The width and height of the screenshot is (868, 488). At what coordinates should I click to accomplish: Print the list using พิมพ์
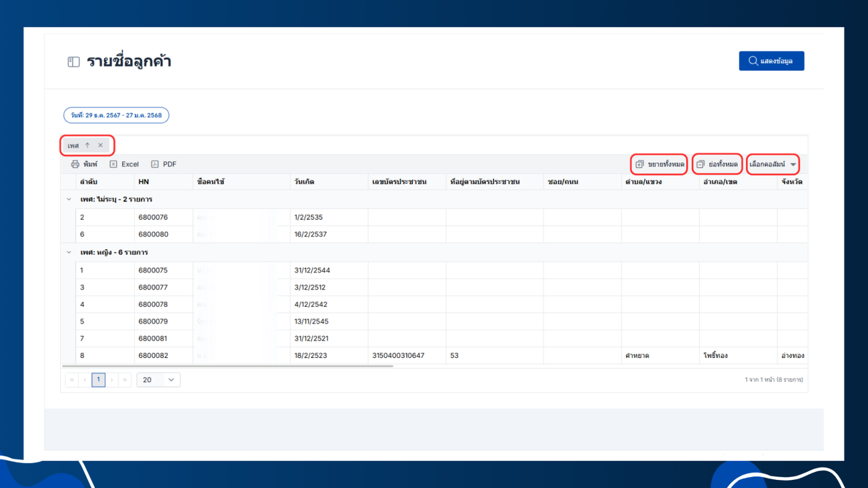click(x=84, y=164)
